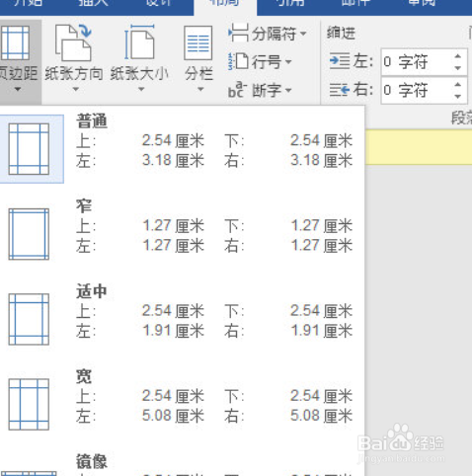Click the 适中 margin thumbnail icon

[29, 319]
